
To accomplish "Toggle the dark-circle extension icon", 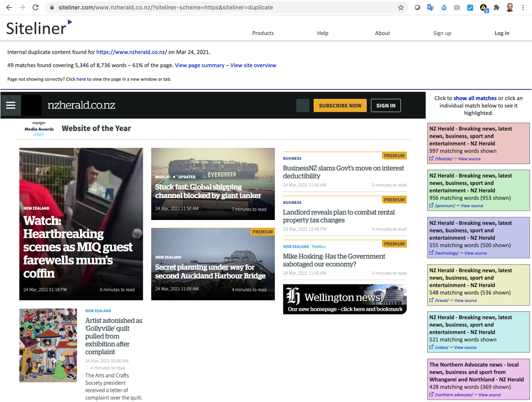I will click(417, 7).
